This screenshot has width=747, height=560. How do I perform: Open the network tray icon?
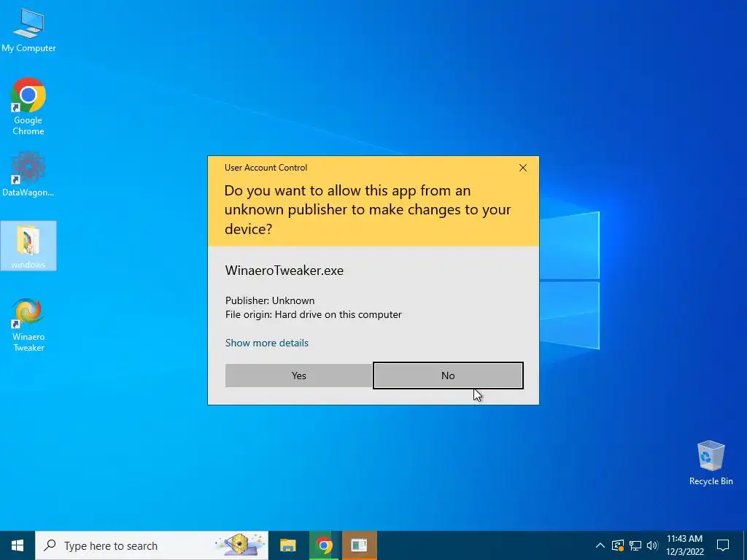pyautogui.click(x=635, y=545)
